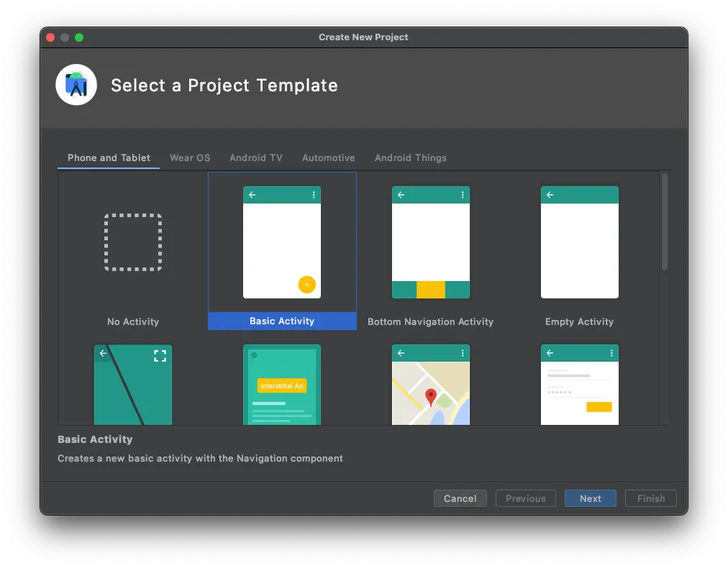Select the No Activity dashed-square template
This screenshot has width=728, height=568.
(133, 242)
